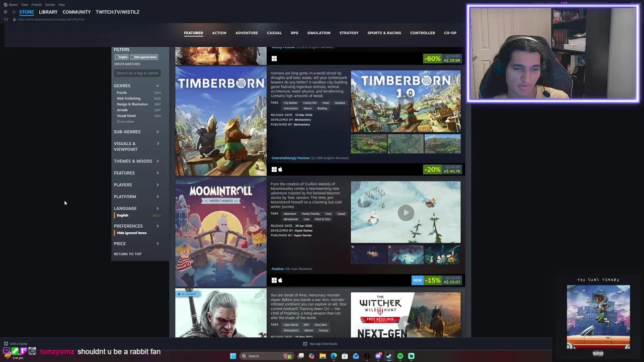Remove the Hide ignored items filter chip
This screenshot has height=362, width=644.
point(144,57)
